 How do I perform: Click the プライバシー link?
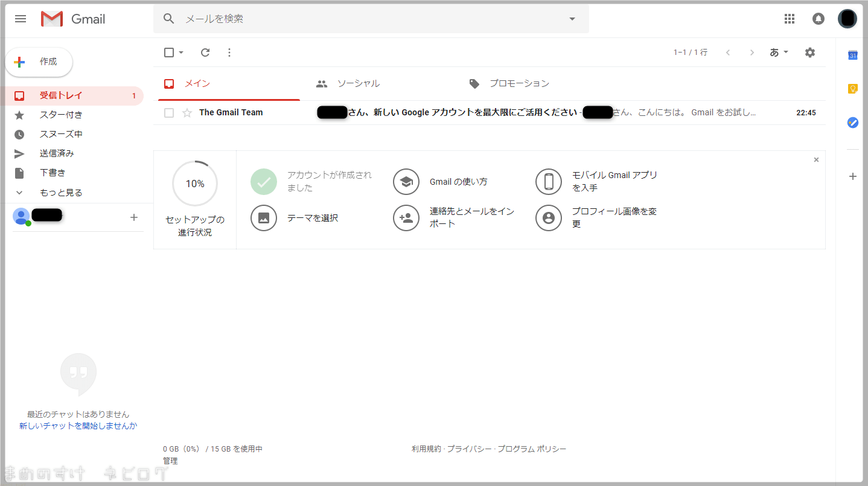[x=469, y=449]
